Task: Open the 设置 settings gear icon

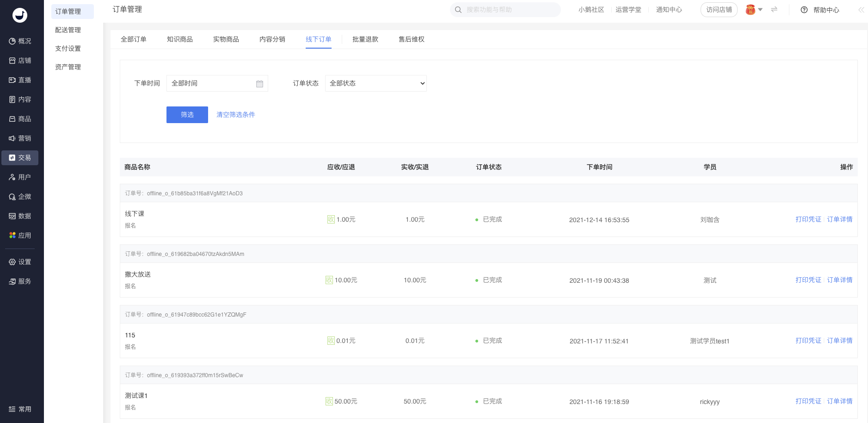Action: (x=12, y=262)
